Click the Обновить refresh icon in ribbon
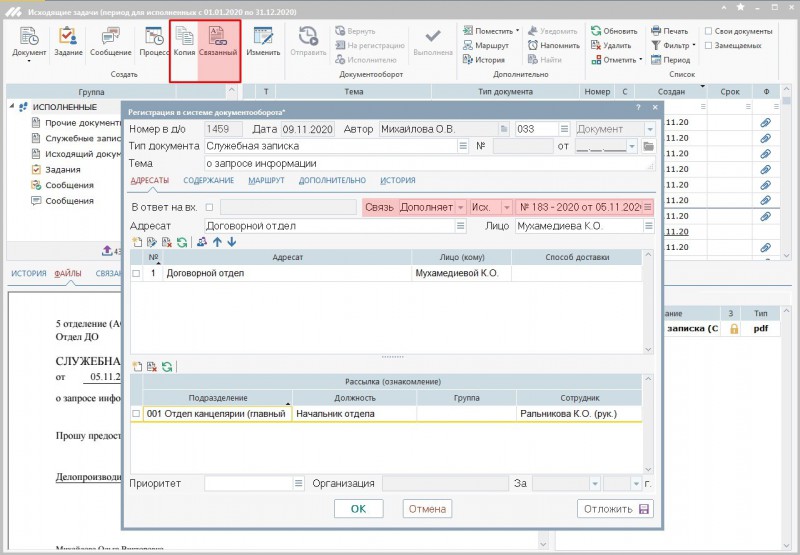Image resolution: width=800 pixels, height=555 pixels. coord(595,30)
